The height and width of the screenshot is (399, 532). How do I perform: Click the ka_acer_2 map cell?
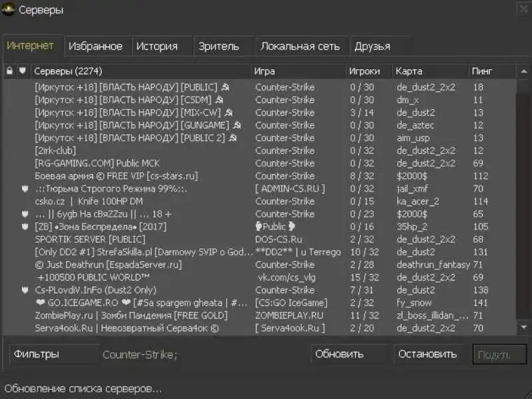click(418, 201)
